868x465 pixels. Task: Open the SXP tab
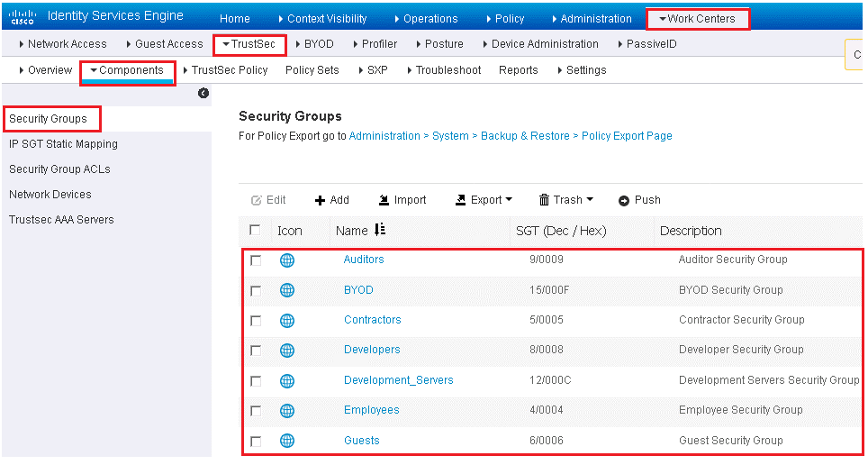click(x=373, y=70)
